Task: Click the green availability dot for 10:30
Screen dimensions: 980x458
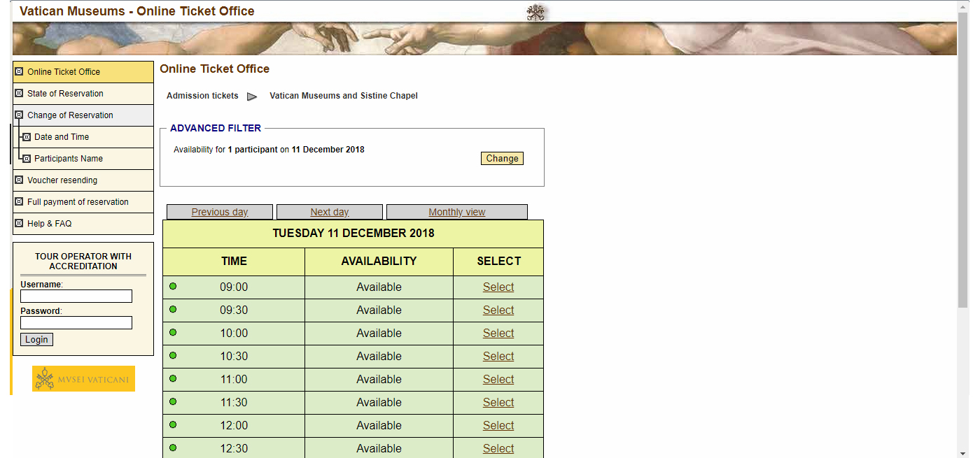Action: click(173, 355)
